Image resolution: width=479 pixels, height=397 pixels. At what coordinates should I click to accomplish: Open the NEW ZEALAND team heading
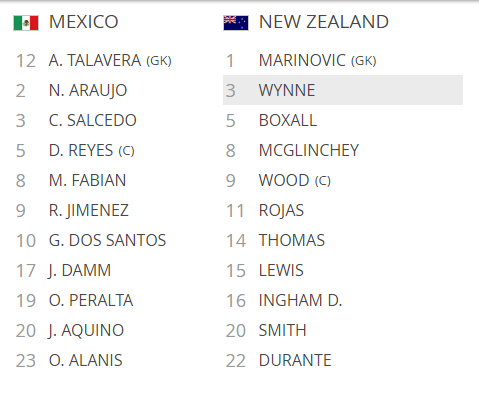(324, 22)
